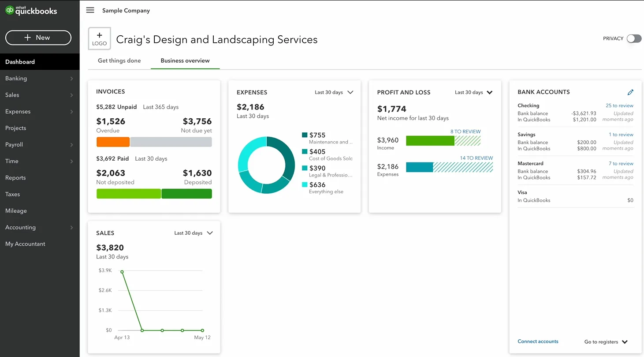Open the hamburger navigation menu icon
This screenshot has width=644, height=357.
90,10
